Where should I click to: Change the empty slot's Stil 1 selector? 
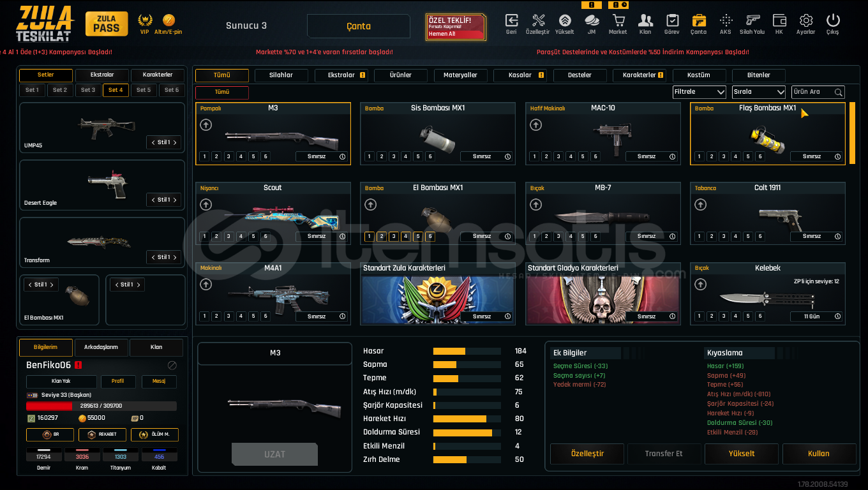pos(127,285)
